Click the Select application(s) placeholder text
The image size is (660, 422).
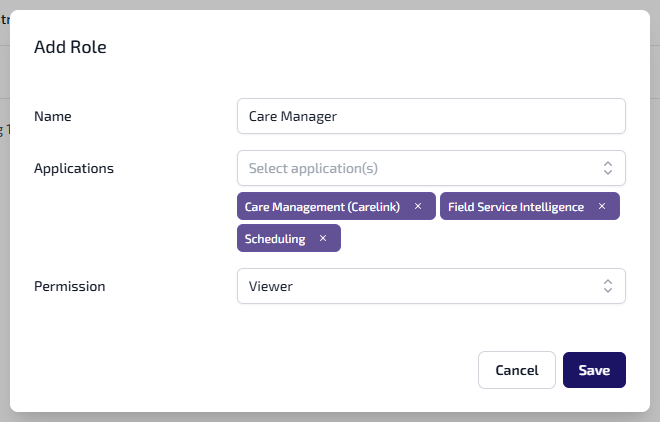point(313,168)
